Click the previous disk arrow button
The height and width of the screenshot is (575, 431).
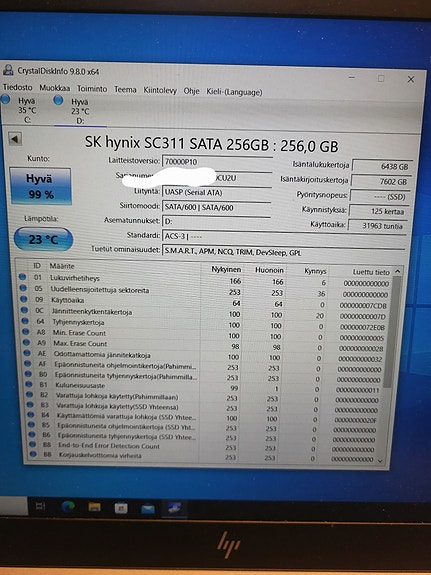click(x=15, y=139)
